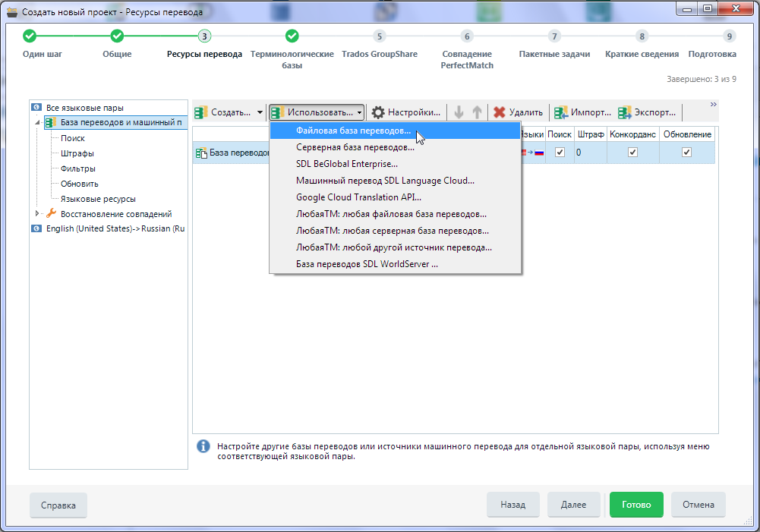Select Штрафы in the settings tree
This screenshot has height=532, width=760.
click(77, 153)
